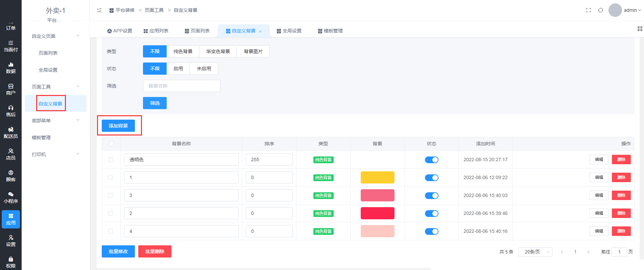This screenshot has width=644, height=270.
Task: Filter type by 纯色背景
Action: pyautogui.click(x=183, y=51)
